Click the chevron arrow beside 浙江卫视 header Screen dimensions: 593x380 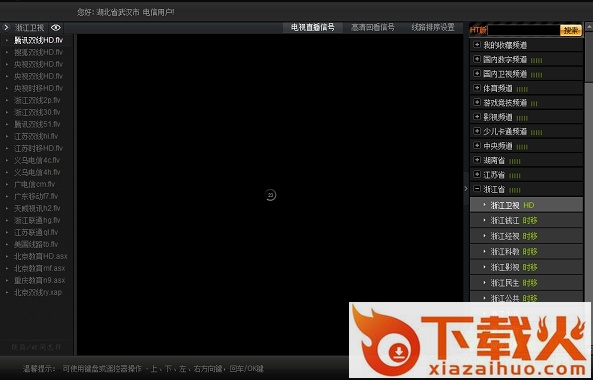pos(6,28)
